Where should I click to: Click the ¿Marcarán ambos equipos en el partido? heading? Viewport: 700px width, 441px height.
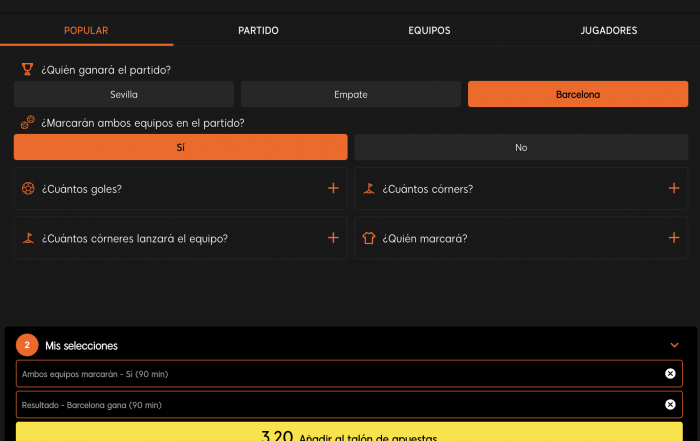(143, 123)
